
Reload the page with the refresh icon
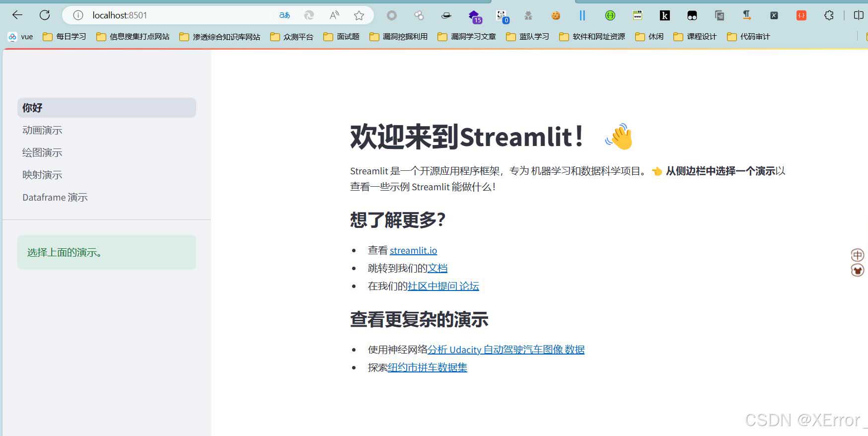click(45, 15)
